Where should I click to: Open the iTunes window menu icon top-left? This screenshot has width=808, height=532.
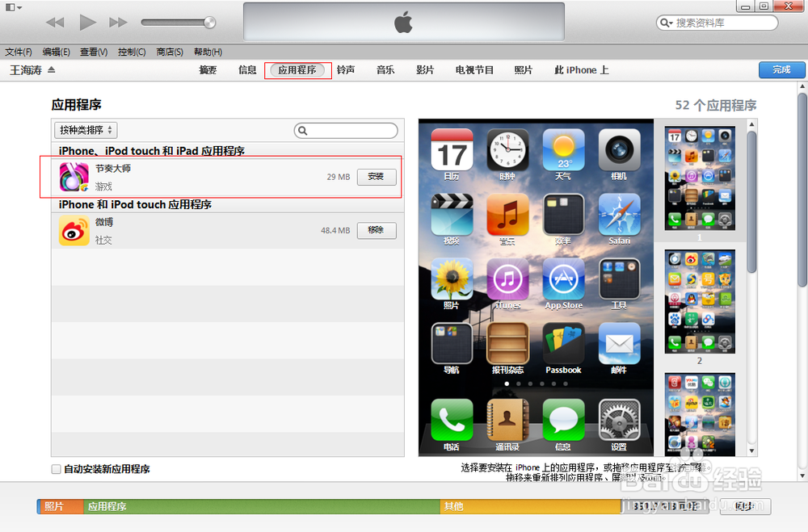(13, 8)
